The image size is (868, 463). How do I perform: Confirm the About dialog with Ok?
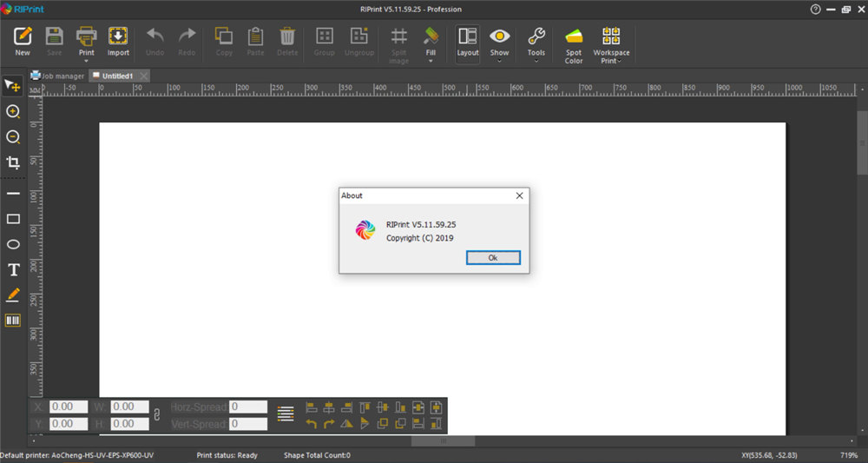pyautogui.click(x=493, y=257)
